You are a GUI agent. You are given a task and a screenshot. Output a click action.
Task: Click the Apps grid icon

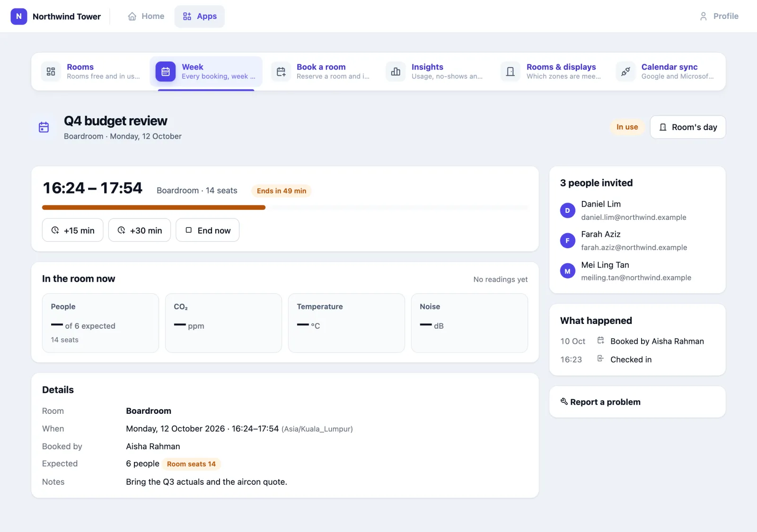187,17
